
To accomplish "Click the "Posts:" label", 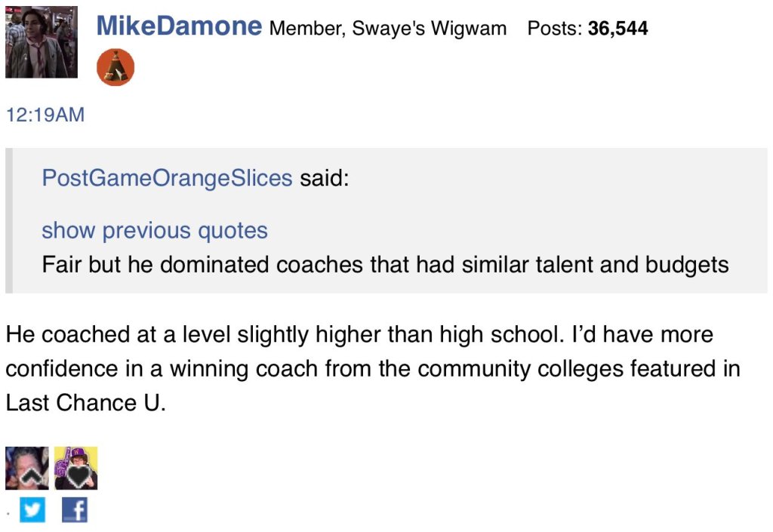I will pyautogui.click(x=555, y=29).
